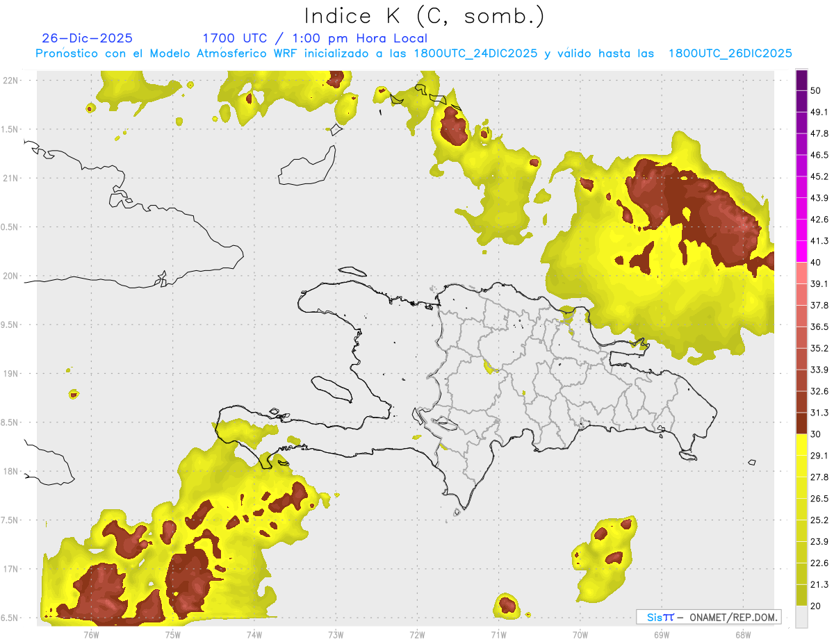The image size is (834, 644).
Task: Click the '29.1' color bar label
Action: coord(819,456)
